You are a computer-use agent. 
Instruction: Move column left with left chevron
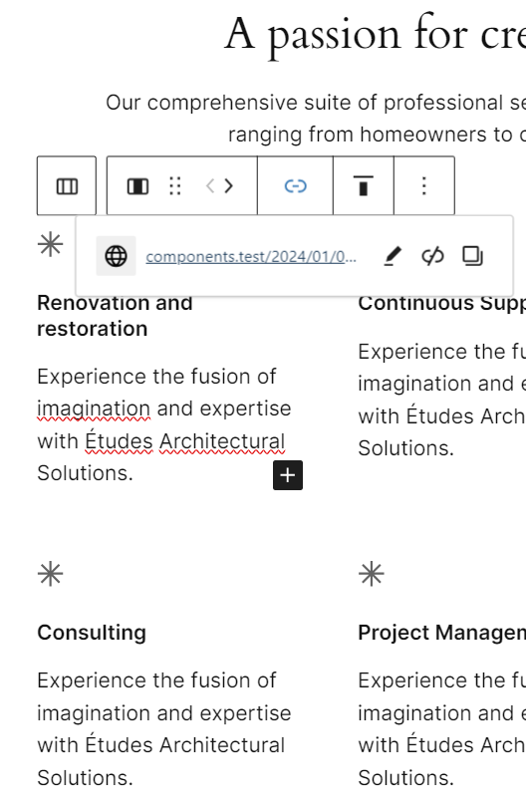[x=209, y=186]
